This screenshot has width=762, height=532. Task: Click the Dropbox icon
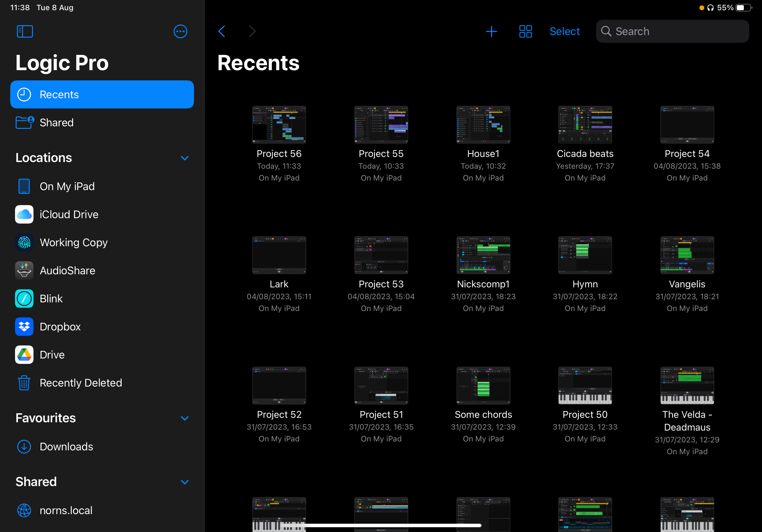(24, 327)
